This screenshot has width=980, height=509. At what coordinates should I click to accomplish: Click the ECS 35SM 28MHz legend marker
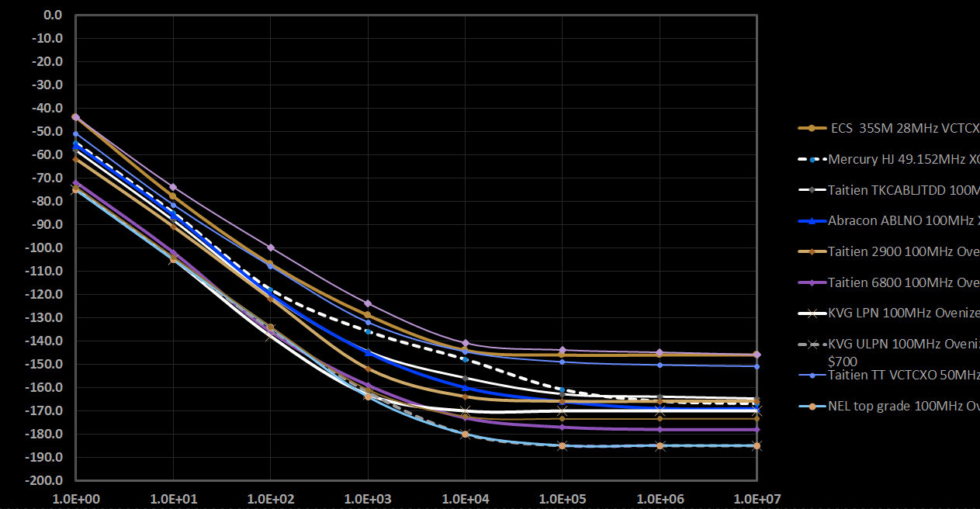click(812, 128)
